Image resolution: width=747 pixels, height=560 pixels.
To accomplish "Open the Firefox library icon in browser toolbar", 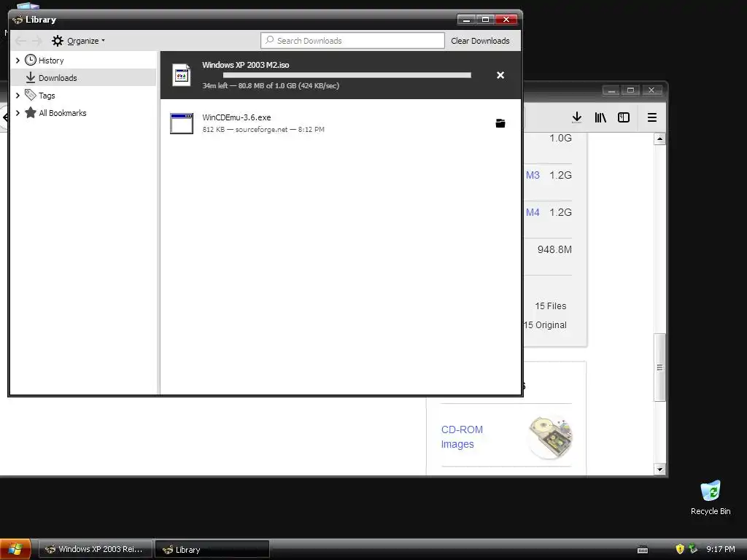I will [x=600, y=117].
